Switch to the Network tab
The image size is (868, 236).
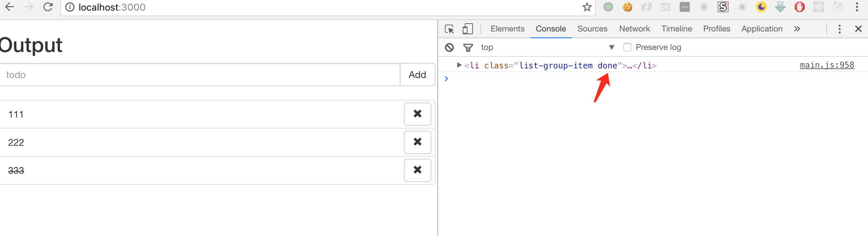click(x=634, y=29)
